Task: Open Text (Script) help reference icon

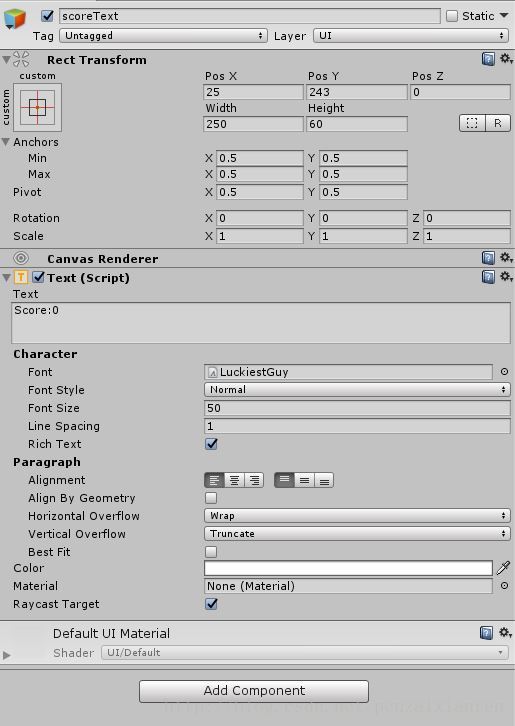Action: [x=488, y=277]
